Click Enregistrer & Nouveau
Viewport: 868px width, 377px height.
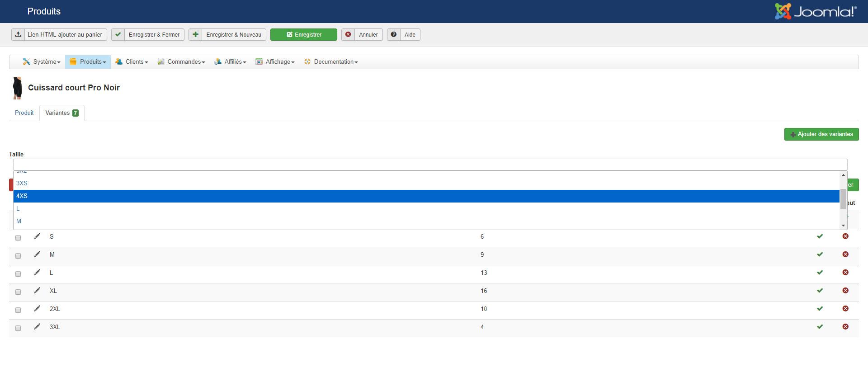click(227, 35)
